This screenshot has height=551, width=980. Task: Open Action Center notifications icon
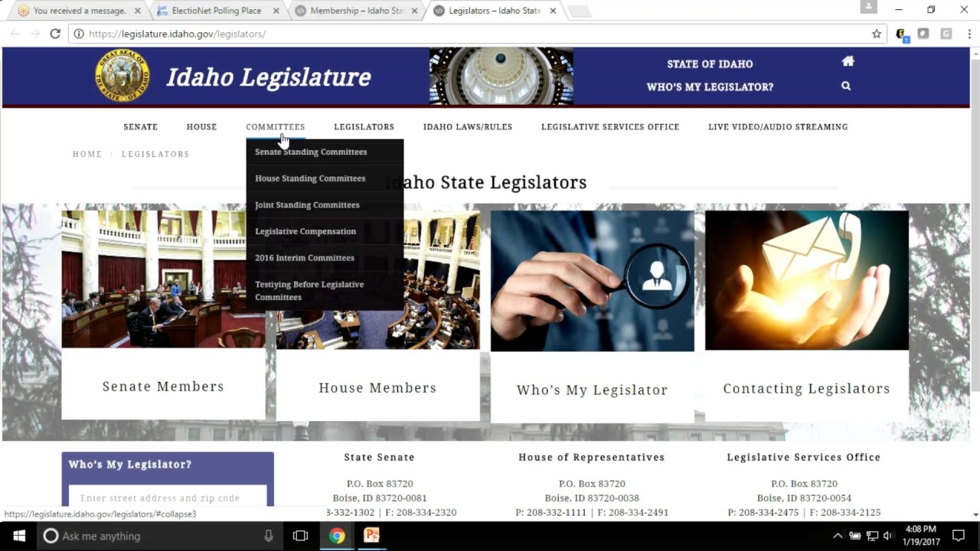click(x=959, y=536)
